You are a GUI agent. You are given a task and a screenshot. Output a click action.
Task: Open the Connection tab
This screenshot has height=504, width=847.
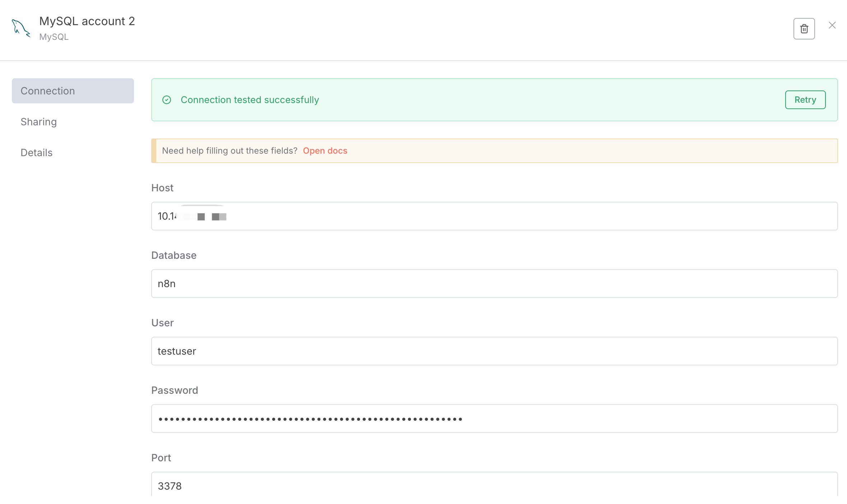(73, 91)
